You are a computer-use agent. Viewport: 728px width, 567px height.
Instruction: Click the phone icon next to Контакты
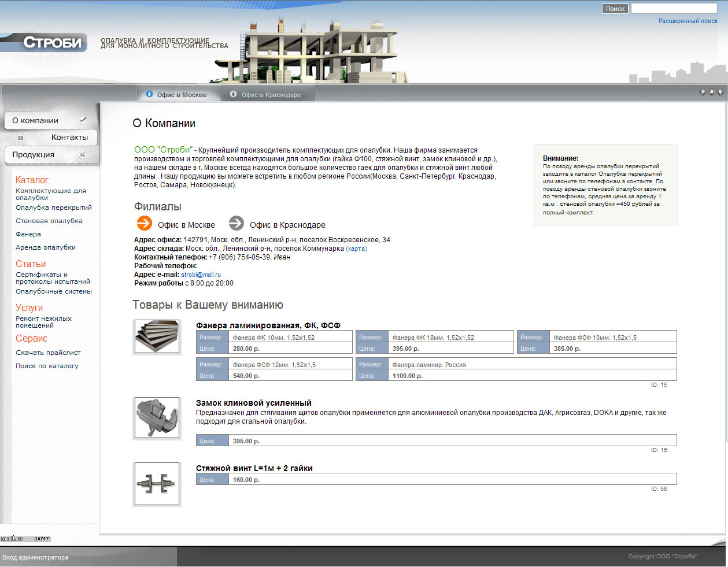click(x=21, y=138)
